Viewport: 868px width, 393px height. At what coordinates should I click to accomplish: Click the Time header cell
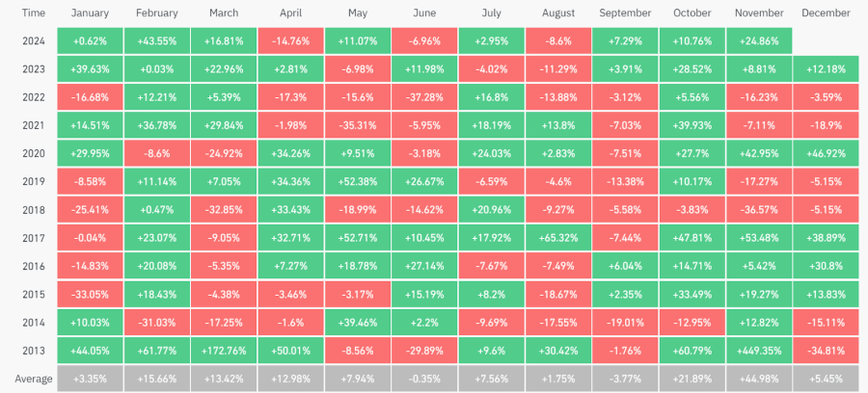click(33, 13)
